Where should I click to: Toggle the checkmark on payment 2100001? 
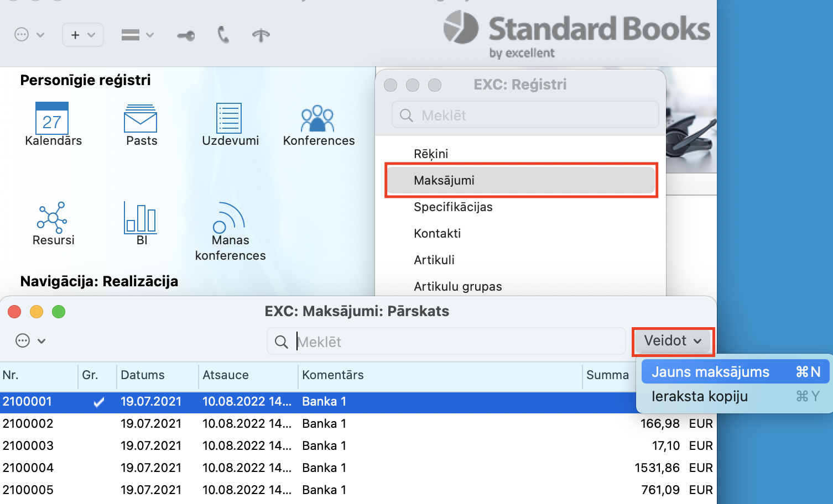point(98,402)
